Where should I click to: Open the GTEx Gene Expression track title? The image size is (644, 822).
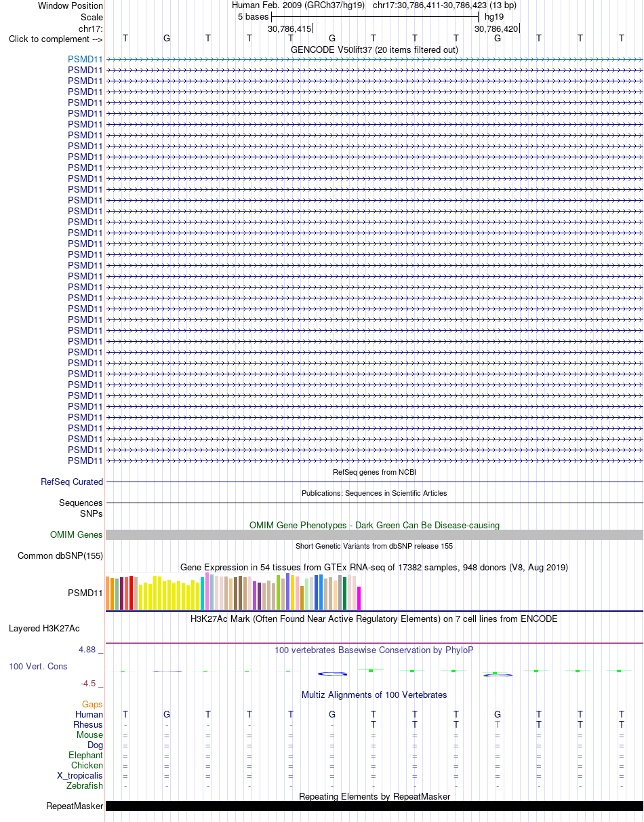pos(374,567)
